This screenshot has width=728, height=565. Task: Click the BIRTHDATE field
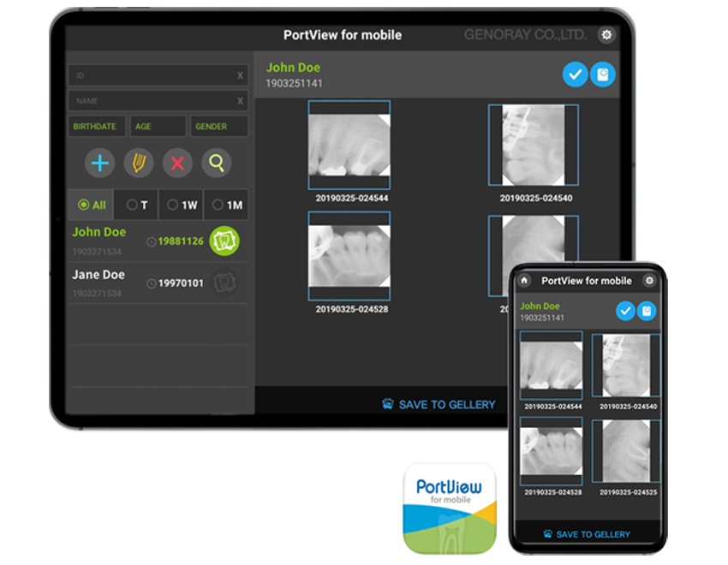[x=97, y=126]
